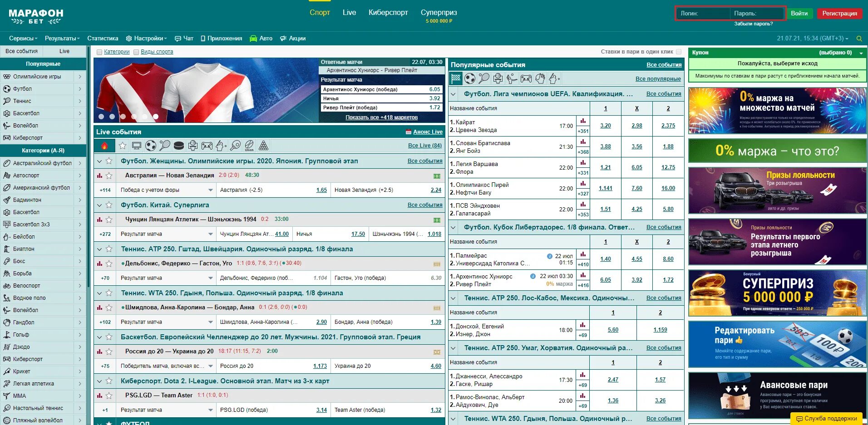868x425 pixels.
Task: Favorite the Чунцин Лянцзян Атлетик match star
Action: coord(109,220)
